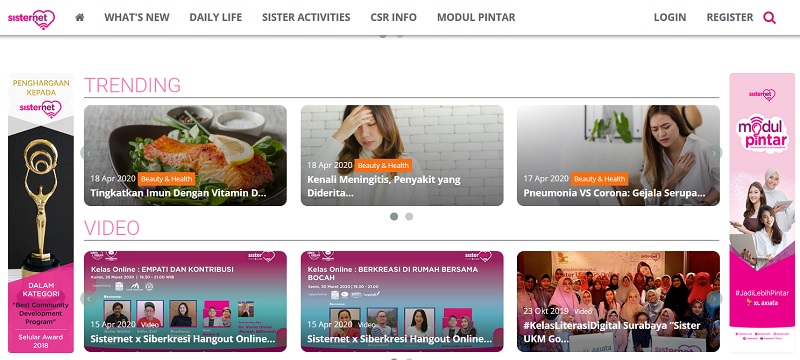Open Tingkatkan Imun Dengan Vitamin D article

[179, 193]
